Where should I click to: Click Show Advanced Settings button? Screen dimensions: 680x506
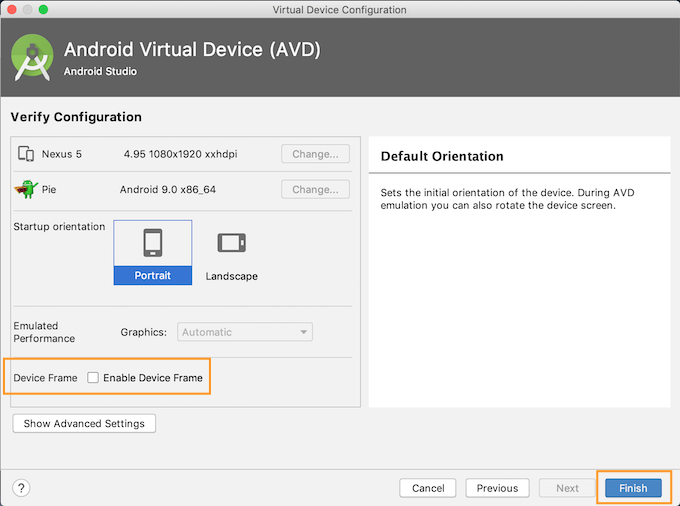[x=84, y=423]
